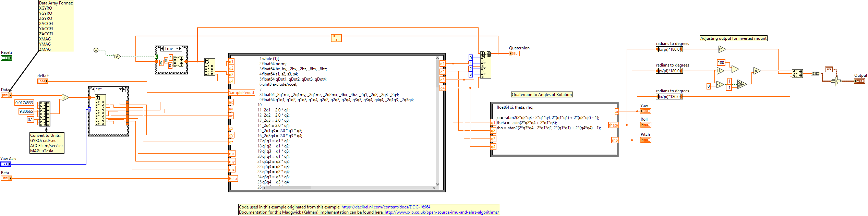Click the theta output of angles node

pyautogui.click(x=613, y=125)
